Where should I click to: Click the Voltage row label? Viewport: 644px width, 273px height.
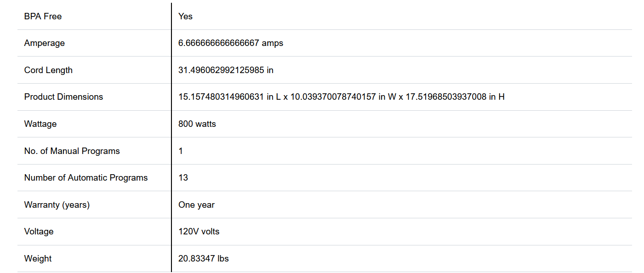pos(39,232)
